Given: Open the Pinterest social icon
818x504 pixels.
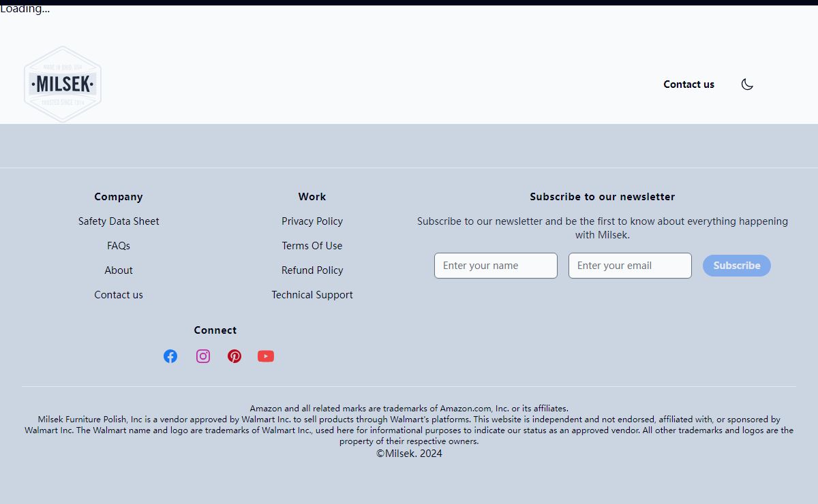Looking at the screenshot, I should [x=234, y=356].
